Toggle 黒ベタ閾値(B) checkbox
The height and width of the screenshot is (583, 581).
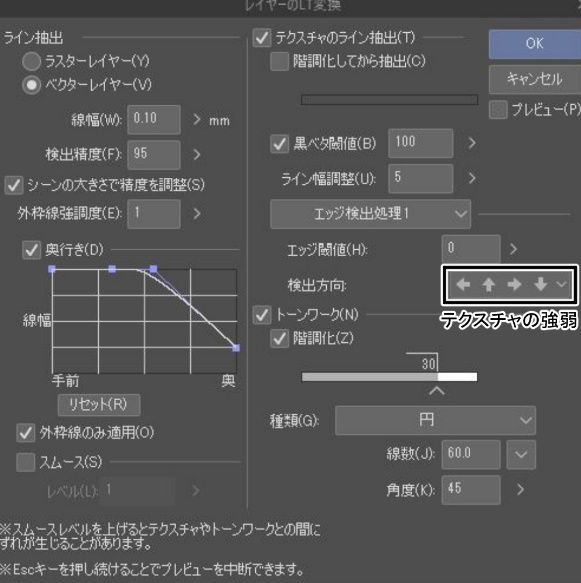[280, 144]
